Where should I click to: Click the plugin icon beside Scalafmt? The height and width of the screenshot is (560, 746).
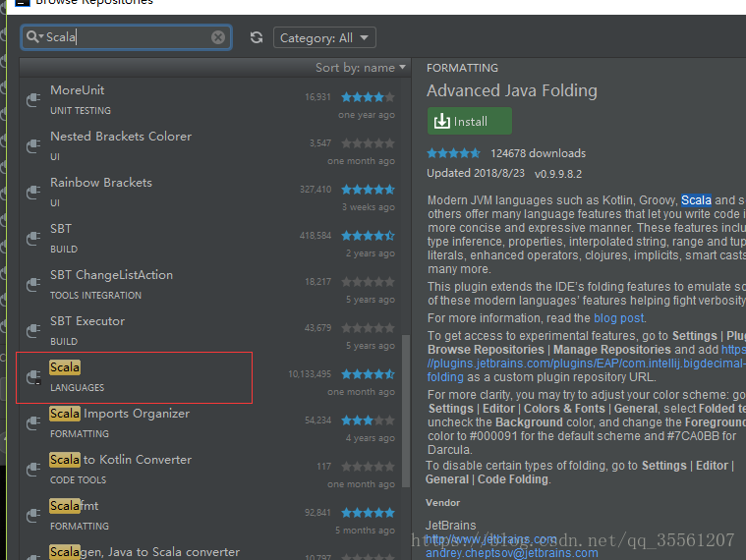click(x=33, y=515)
